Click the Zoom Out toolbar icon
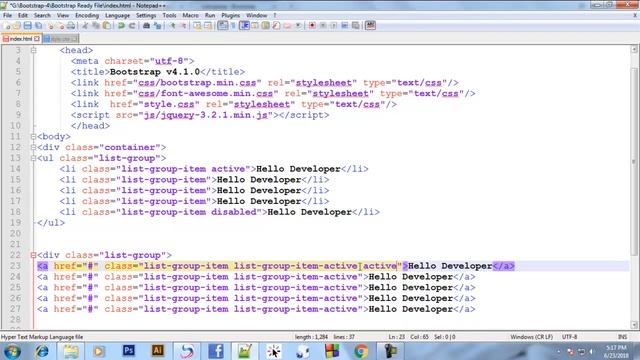 click(183, 26)
